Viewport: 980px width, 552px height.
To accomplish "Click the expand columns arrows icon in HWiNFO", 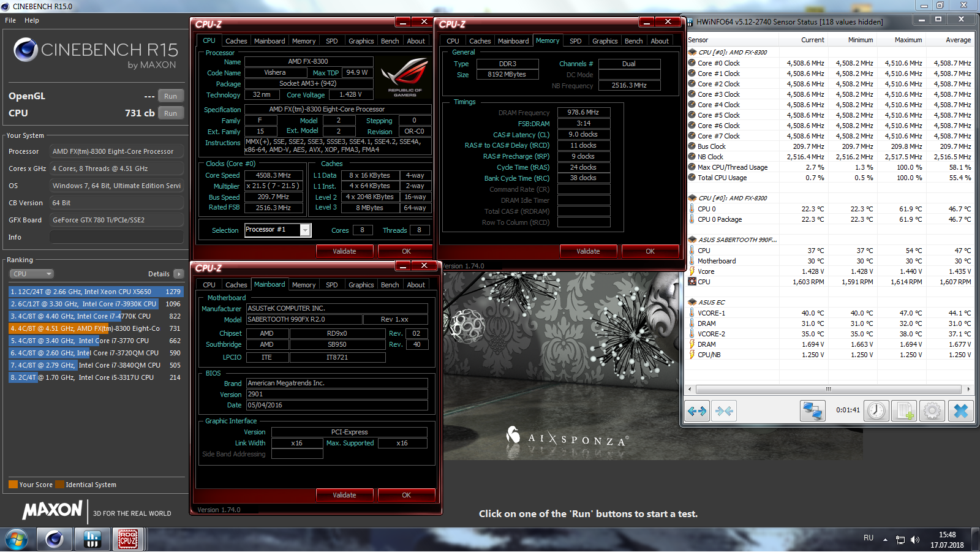I will (x=697, y=410).
